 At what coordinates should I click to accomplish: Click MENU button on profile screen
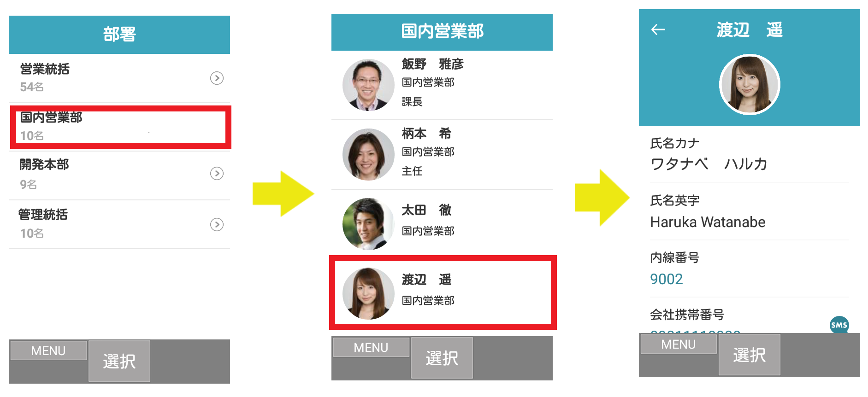679,344
